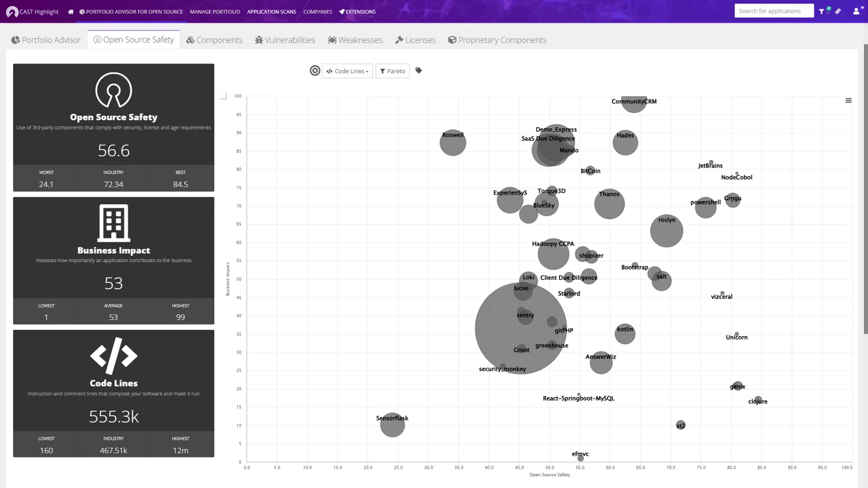Toggle bubble labels with the tag icon
The image size is (868, 488).
tap(419, 71)
